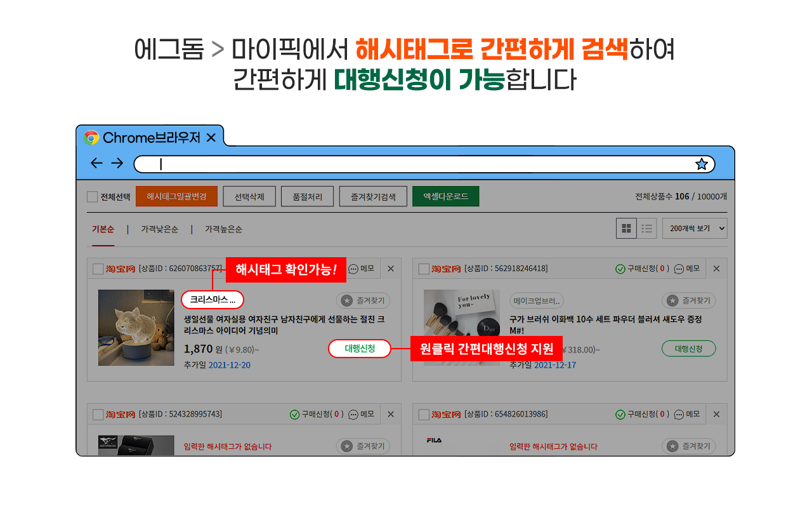812x508 pixels.
Task: Bookmark the page with the star icon
Action: point(702,164)
